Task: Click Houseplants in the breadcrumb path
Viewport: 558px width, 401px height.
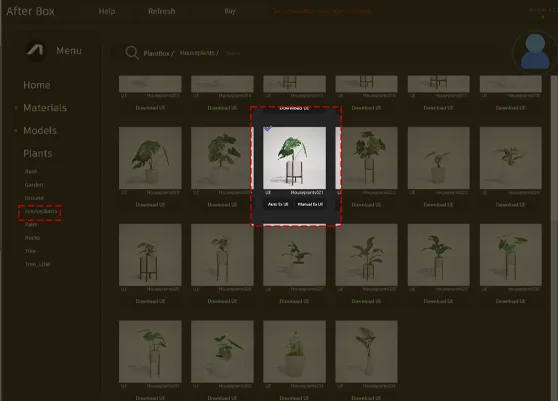Action: [197, 53]
